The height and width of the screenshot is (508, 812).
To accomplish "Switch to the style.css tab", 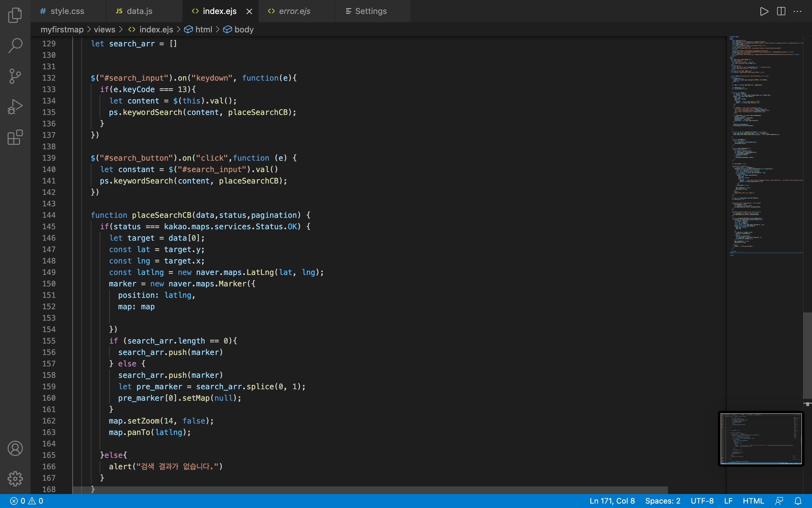I will tap(68, 11).
